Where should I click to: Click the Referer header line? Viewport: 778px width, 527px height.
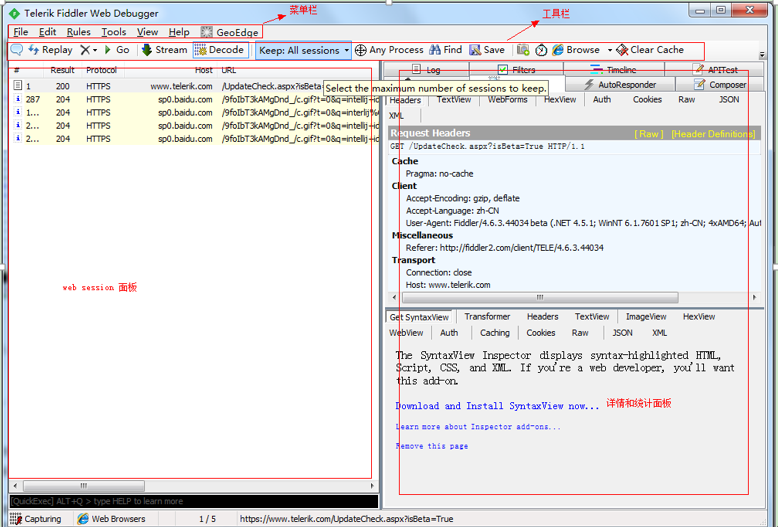(505, 248)
